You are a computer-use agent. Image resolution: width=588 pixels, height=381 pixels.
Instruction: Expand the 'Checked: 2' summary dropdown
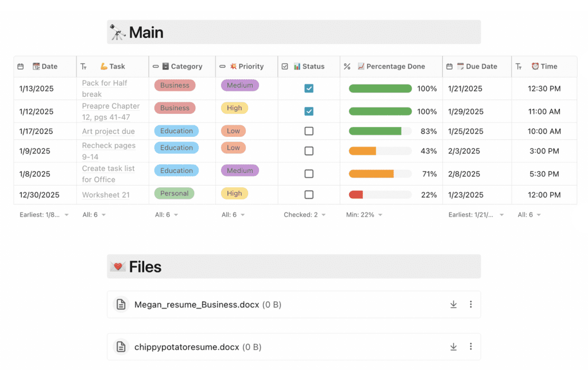click(x=305, y=215)
